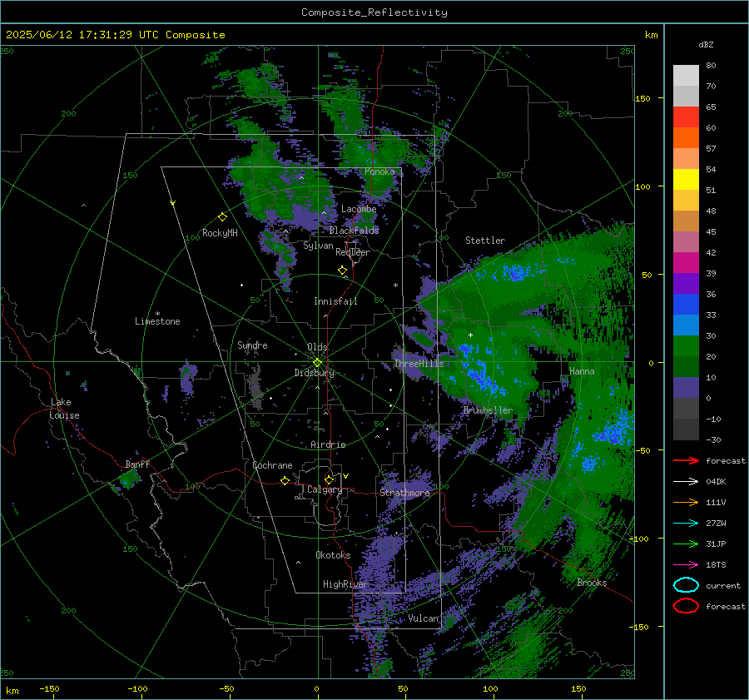Viewport: 749px width, 700px height.
Task: Select the magenta 18TS arrow icon
Action: click(x=686, y=565)
